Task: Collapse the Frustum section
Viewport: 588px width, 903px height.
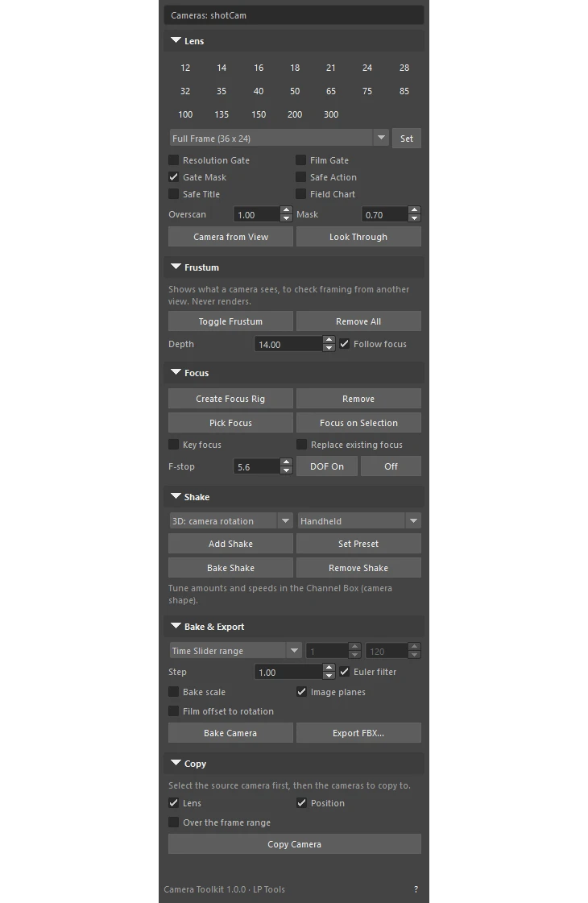Action: pyautogui.click(x=176, y=267)
